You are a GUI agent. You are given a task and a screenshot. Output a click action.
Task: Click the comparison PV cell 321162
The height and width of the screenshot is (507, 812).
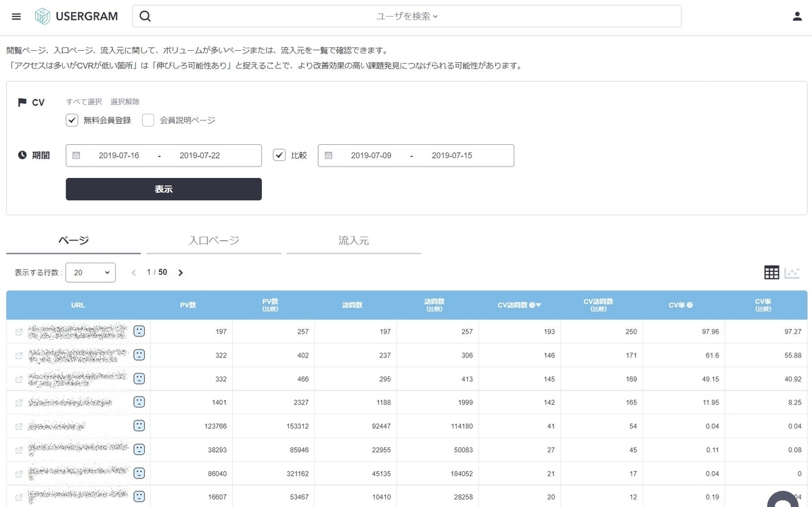tap(273, 473)
